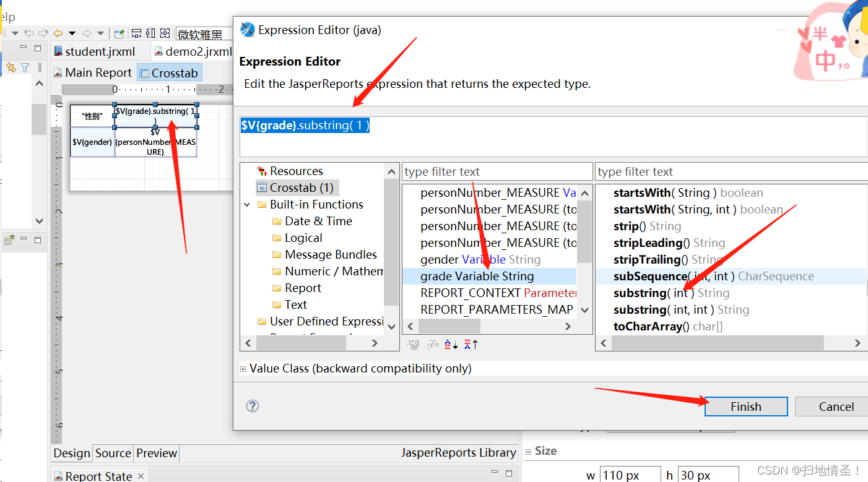The image size is (868, 482).
Task: Click the methods list filter text field
Action: coord(731,171)
